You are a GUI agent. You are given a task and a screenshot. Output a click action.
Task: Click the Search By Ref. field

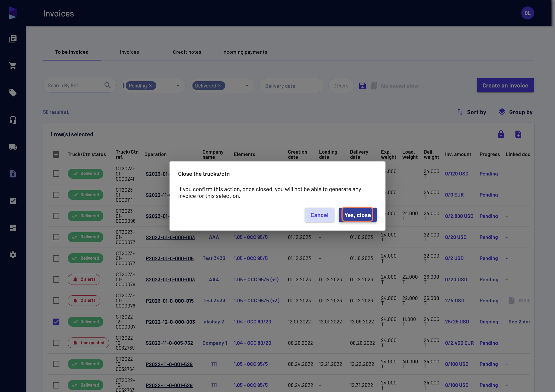coord(80,85)
